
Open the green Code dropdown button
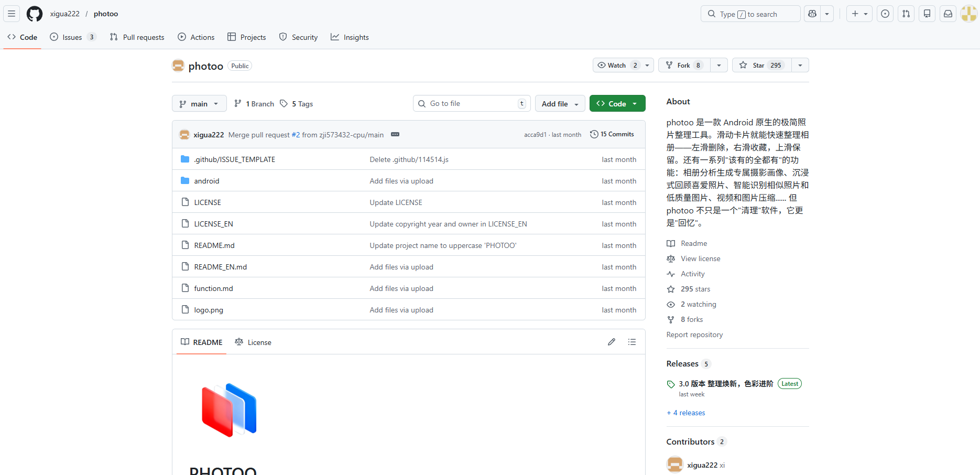[617, 104]
